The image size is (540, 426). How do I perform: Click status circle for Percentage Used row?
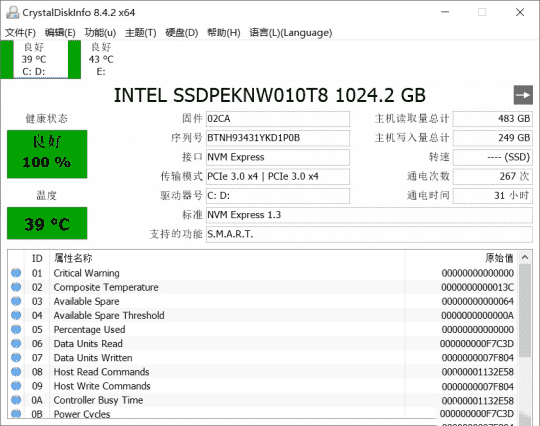(x=16, y=329)
